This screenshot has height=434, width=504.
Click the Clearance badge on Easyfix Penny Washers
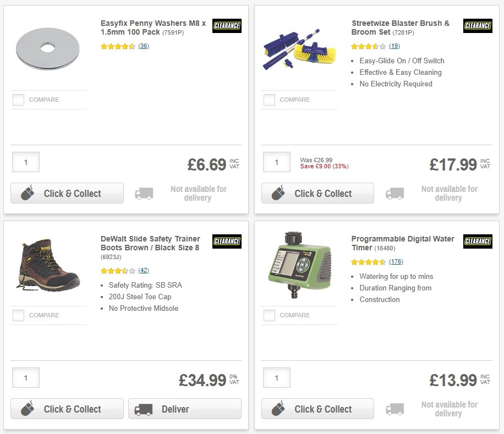(227, 25)
